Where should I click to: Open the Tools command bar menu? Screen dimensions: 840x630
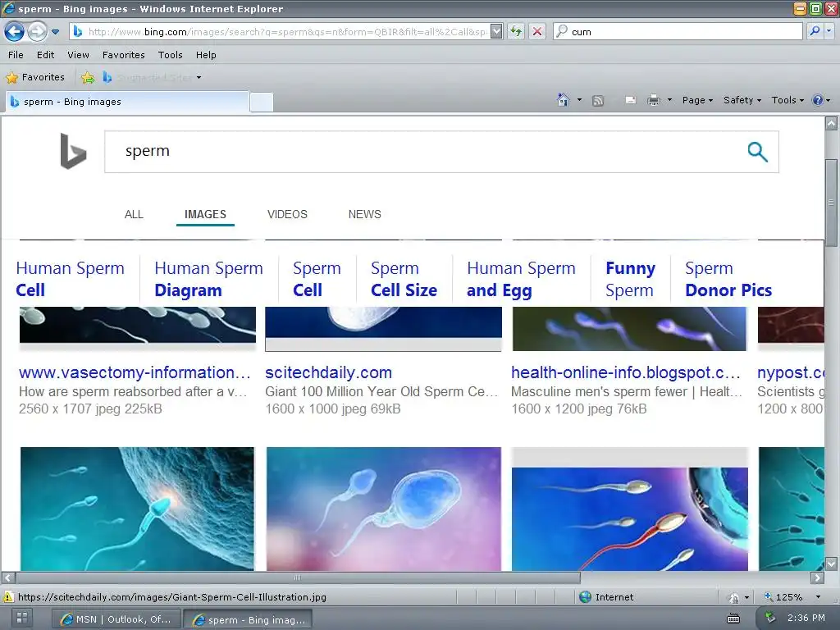tap(787, 100)
